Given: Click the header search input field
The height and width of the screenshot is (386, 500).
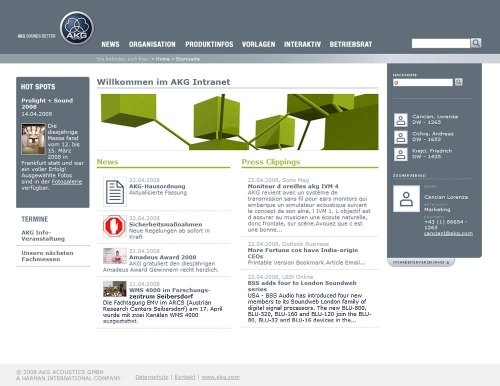Looking at the screenshot, I should pos(441,43).
